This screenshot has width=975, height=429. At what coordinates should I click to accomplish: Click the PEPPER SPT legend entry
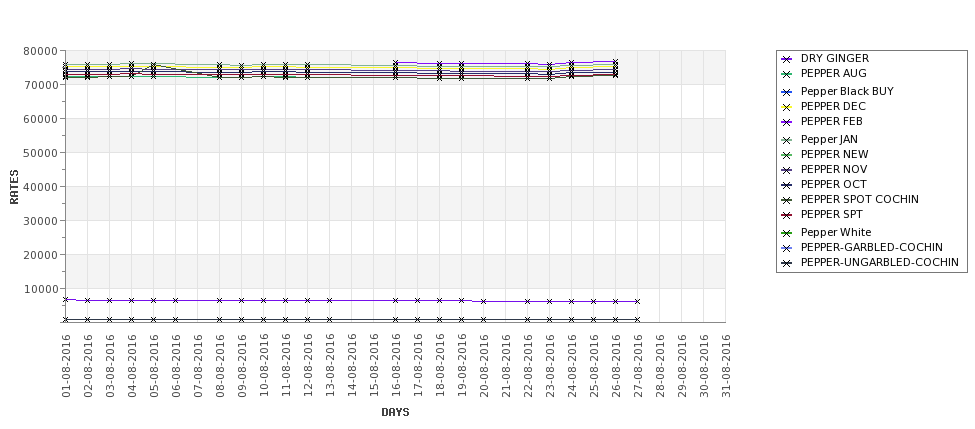point(822,214)
